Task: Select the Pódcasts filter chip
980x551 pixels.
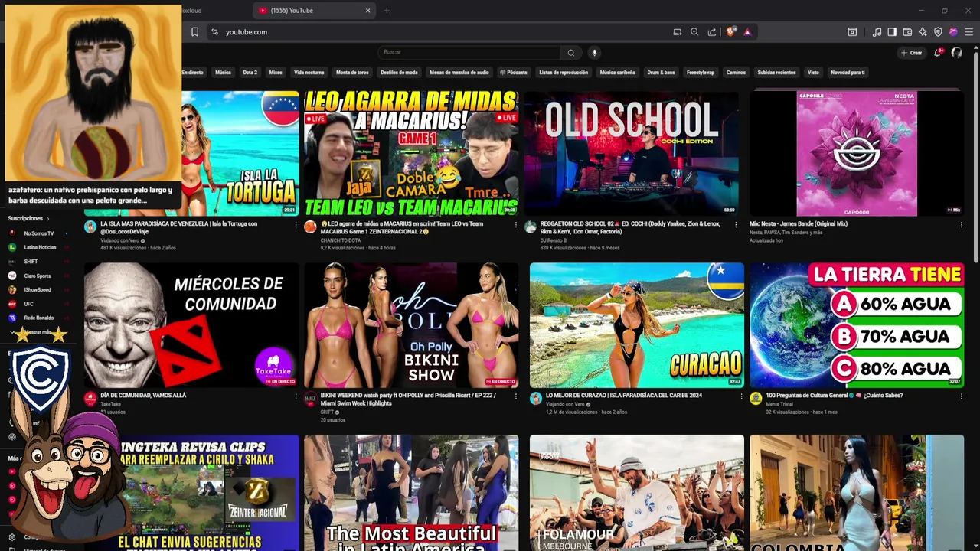Action: [514, 73]
